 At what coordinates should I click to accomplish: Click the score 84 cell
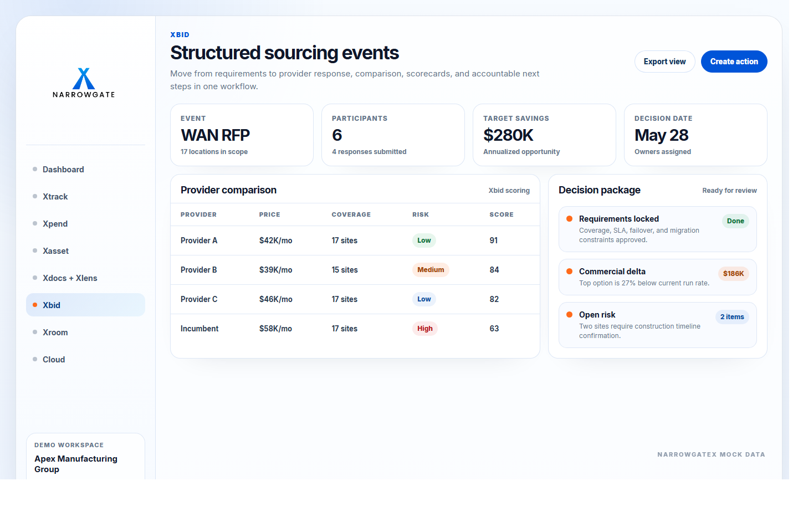494,270
